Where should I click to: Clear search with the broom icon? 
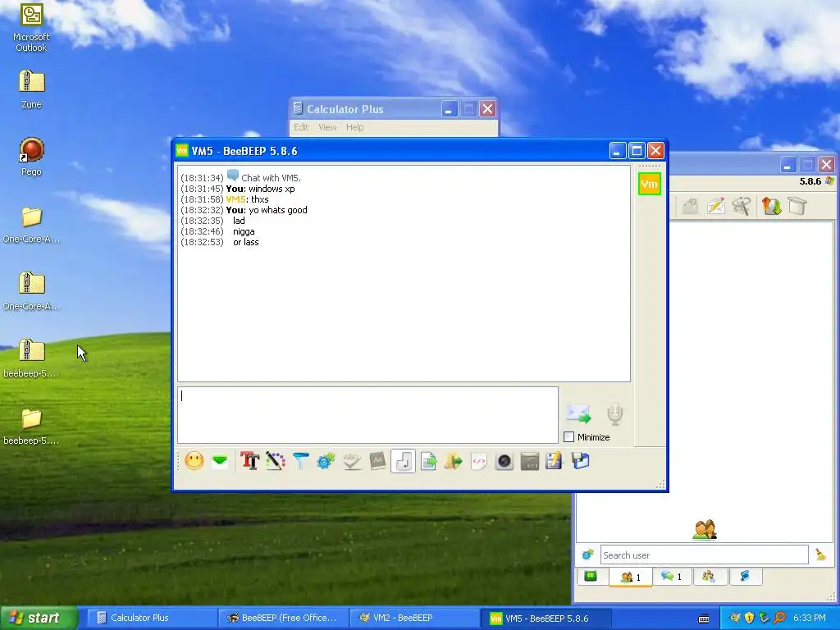(820, 555)
